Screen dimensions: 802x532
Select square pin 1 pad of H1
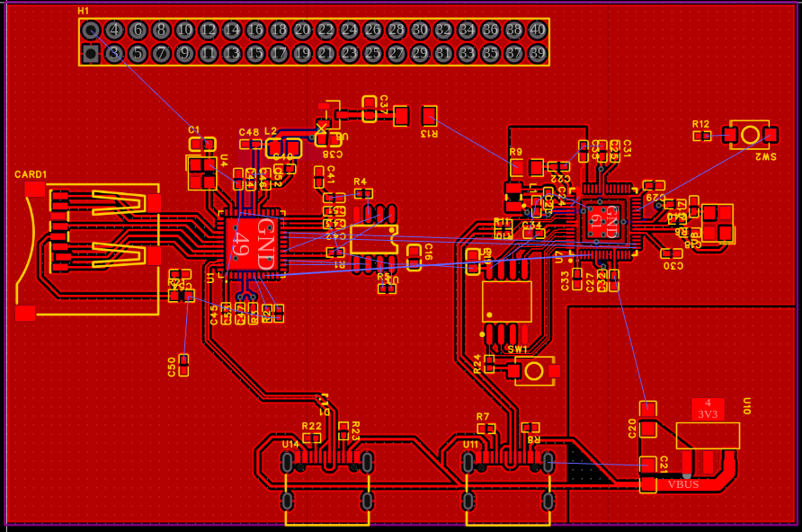click(90, 54)
